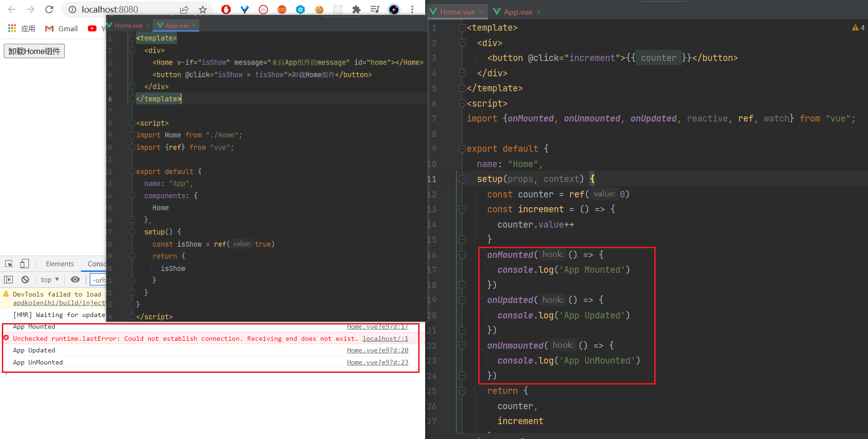The width and height of the screenshot is (868, 439).
Task: Collapse setup() in middle App.vue editor
Action: coord(133,232)
